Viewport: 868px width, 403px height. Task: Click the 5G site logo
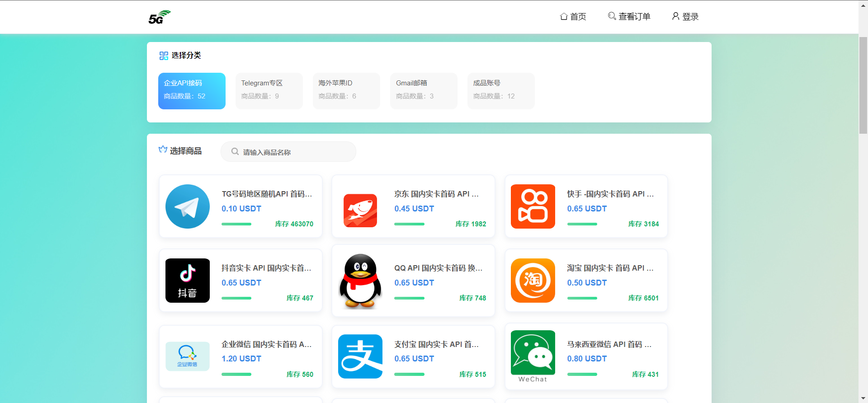160,17
